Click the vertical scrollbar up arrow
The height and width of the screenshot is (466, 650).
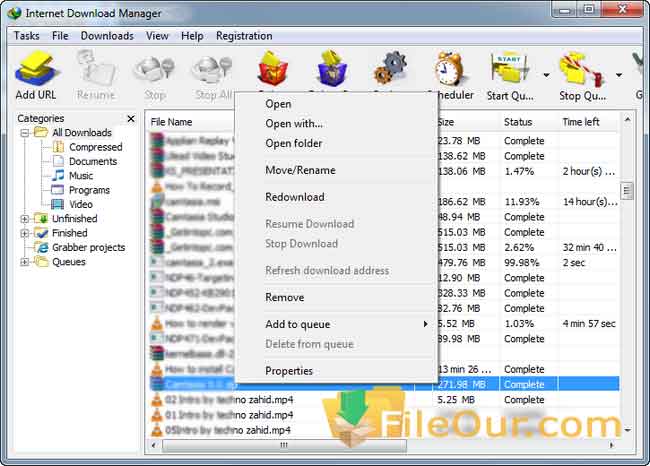(627, 119)
